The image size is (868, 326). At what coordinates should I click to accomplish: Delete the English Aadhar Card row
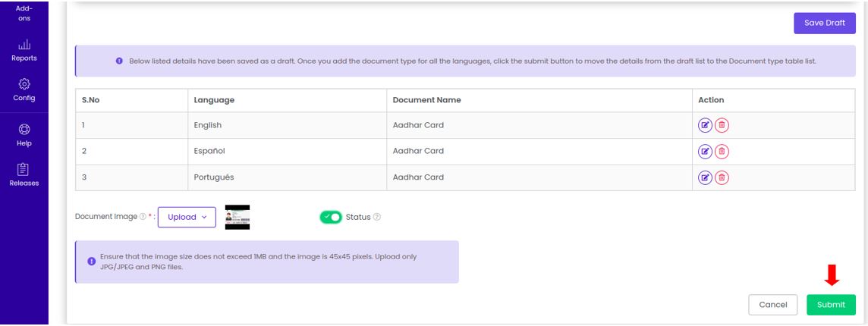tap(722, 125)
